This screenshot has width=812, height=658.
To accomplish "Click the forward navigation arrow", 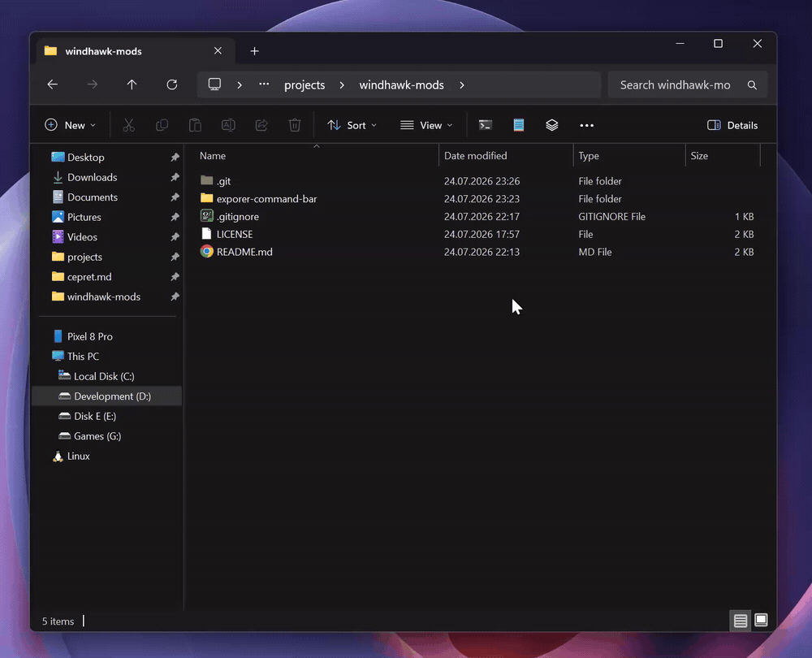I will tap(93, 84).
